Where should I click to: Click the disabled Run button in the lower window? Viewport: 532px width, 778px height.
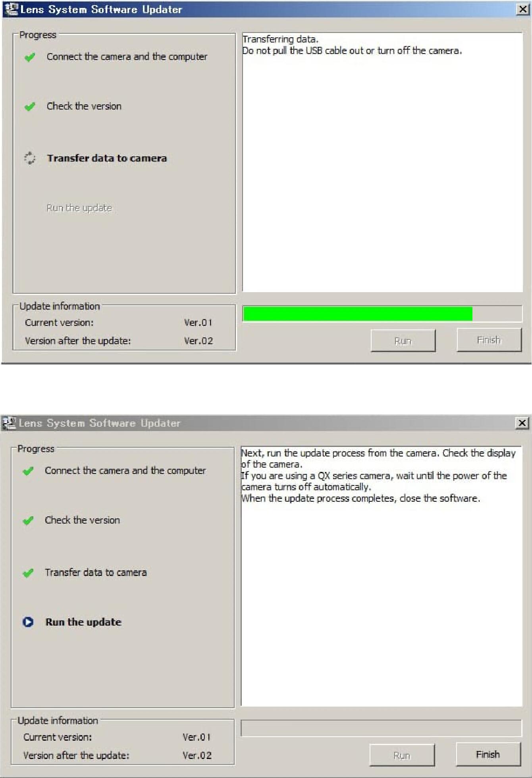(x=402, y=755)
